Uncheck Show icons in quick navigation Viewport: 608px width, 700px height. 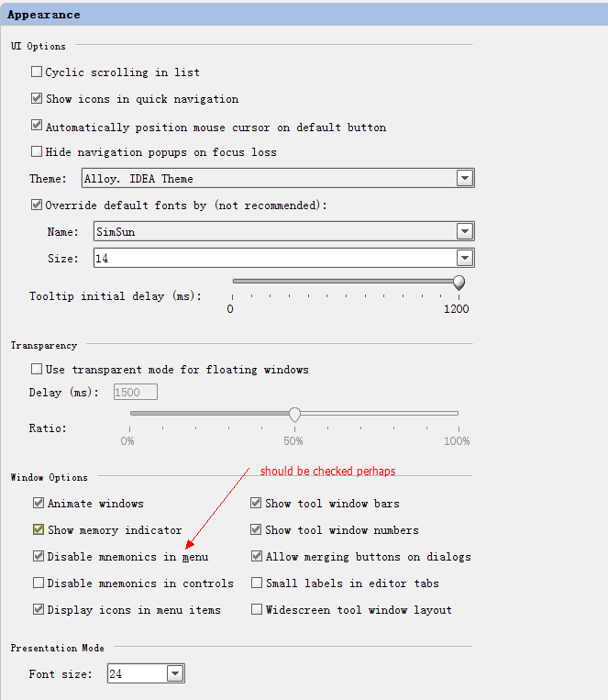click(37, 98)
